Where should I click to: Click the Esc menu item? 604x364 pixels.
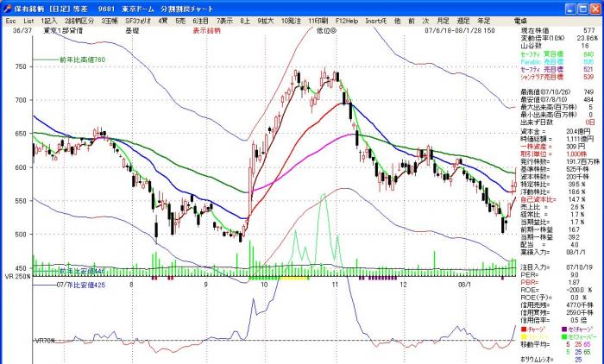[10, 19]
